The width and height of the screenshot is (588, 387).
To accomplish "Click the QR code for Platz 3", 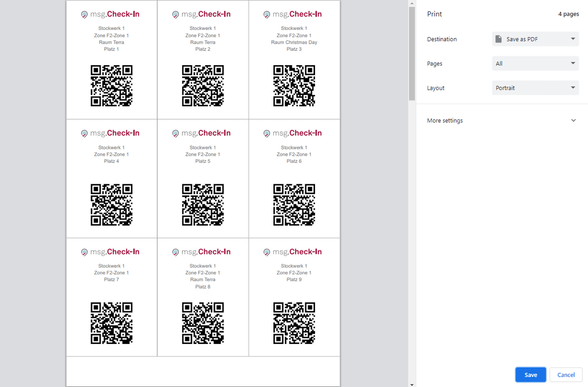I will [x=294, y=86].
